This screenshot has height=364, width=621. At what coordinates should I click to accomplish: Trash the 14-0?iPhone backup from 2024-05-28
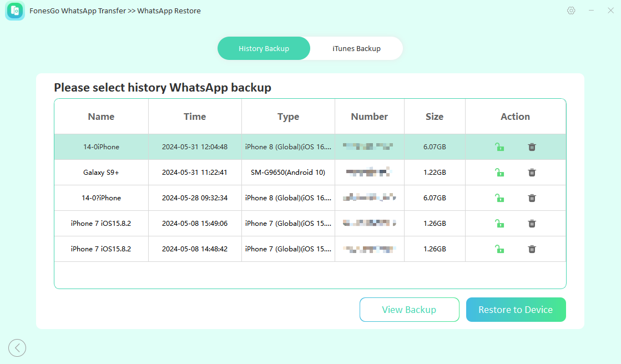pos(532,198)
